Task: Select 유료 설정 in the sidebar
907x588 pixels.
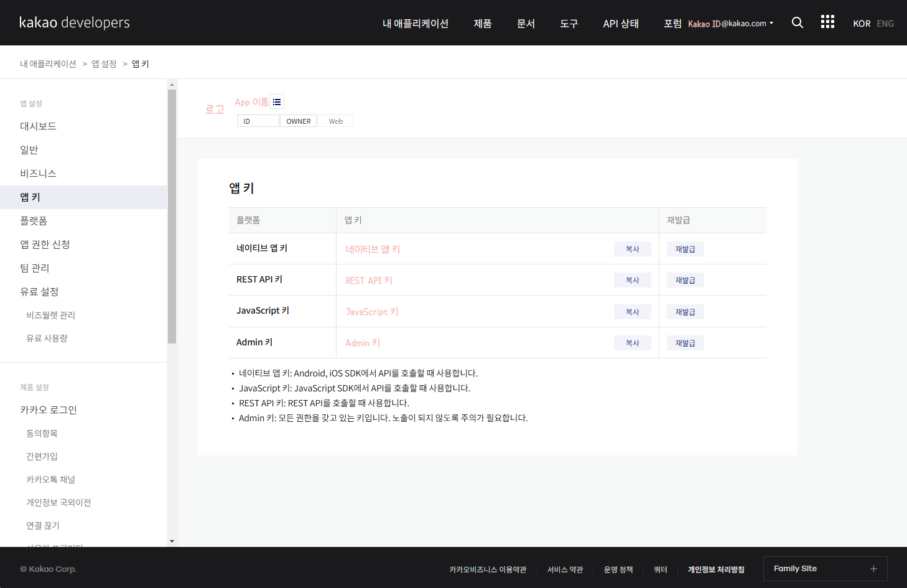Action: (x=83, y=292)
